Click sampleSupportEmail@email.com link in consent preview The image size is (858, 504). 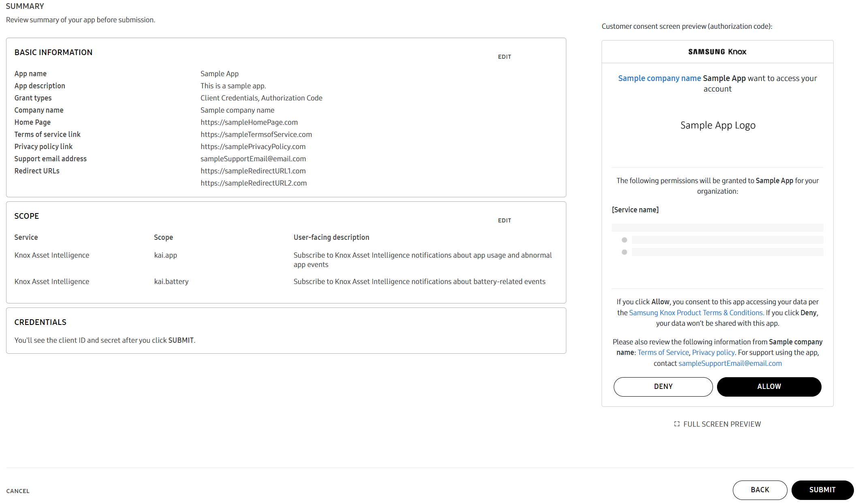pos(730,363)
